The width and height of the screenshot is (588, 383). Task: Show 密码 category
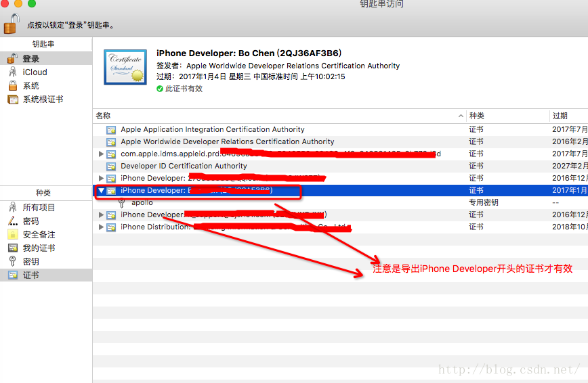click(46, 221)
